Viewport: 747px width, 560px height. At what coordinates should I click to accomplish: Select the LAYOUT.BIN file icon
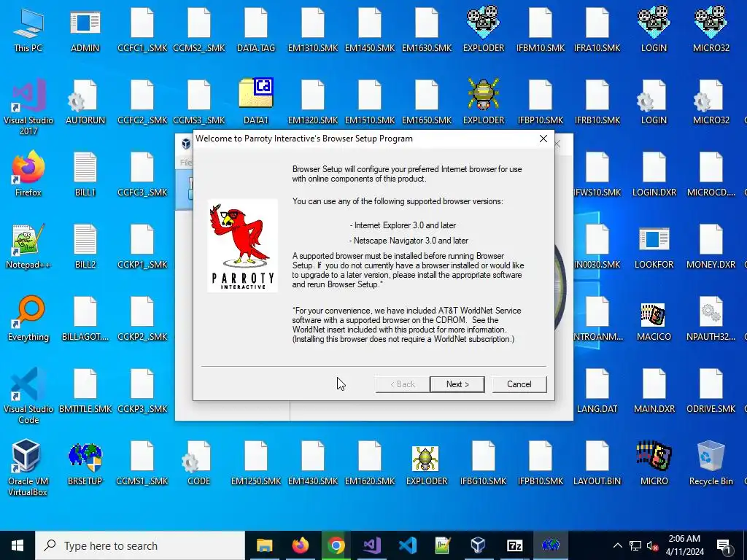[597, 463]
